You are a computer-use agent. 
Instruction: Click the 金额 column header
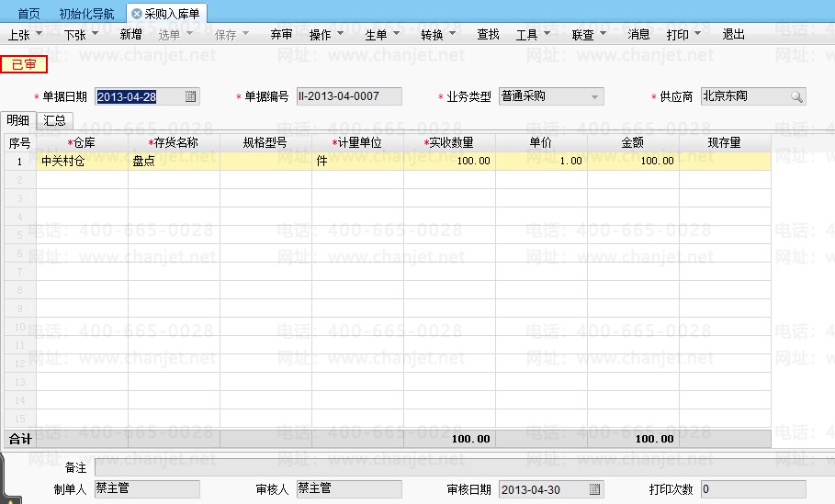point(633,142)
